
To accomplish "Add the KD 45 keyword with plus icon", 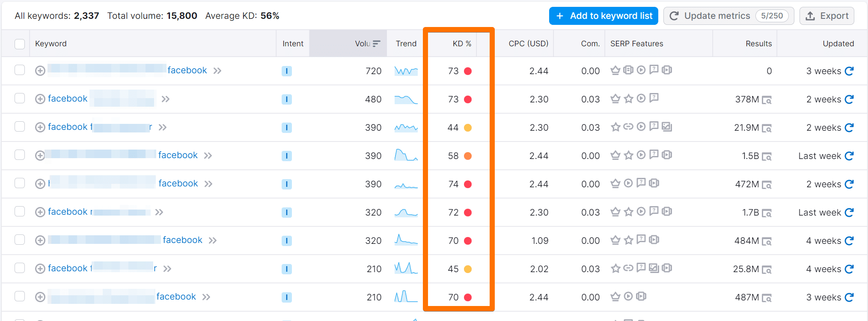I will 40,269.
